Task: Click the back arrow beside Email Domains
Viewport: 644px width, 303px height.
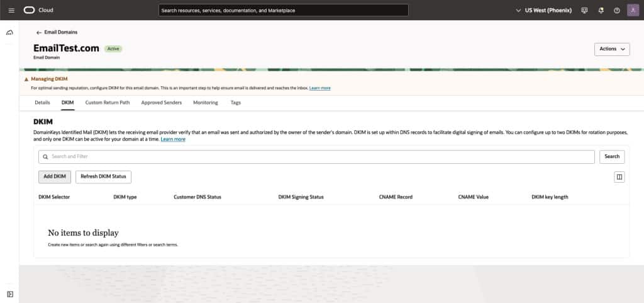Action: (x=39, y=33)
